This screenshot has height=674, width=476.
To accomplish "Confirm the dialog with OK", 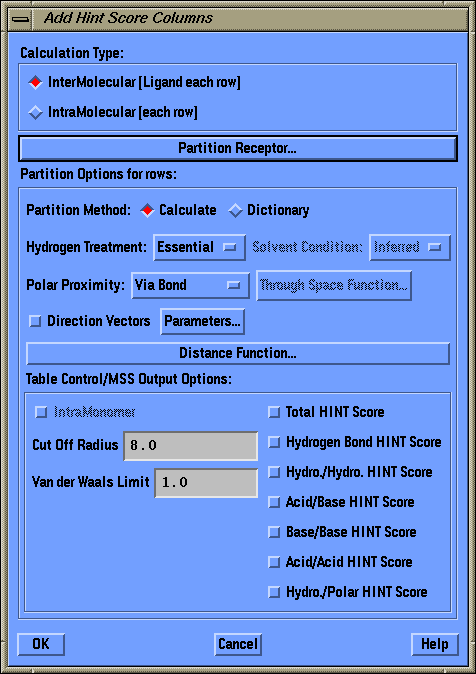I will [41, 644].
